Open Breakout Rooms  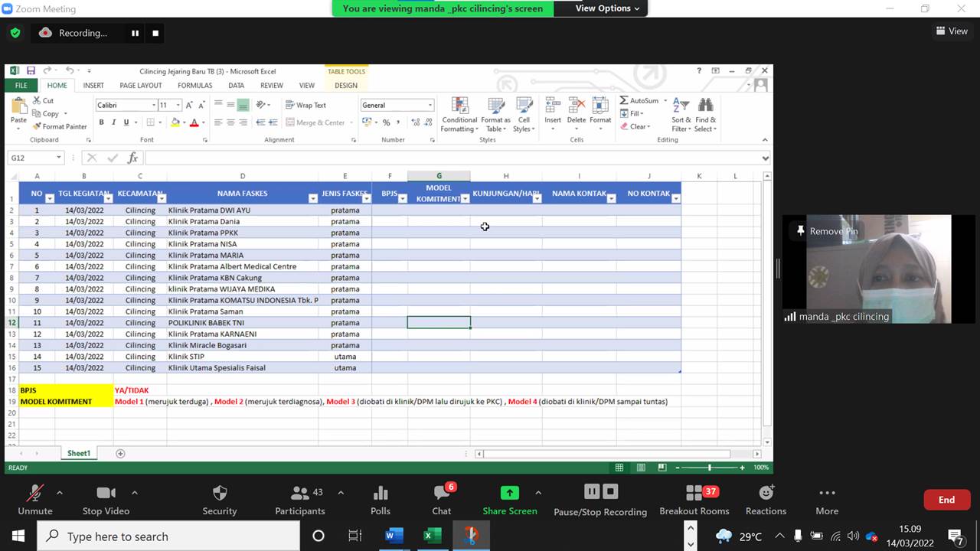pos(694,499)
